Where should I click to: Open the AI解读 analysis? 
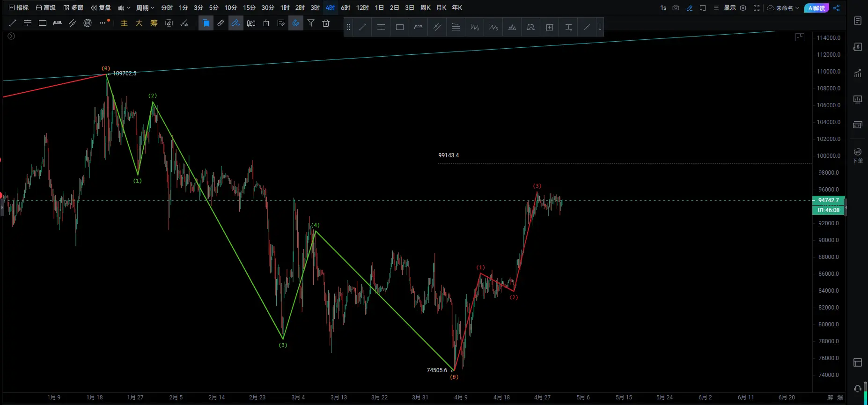point(817,8)
